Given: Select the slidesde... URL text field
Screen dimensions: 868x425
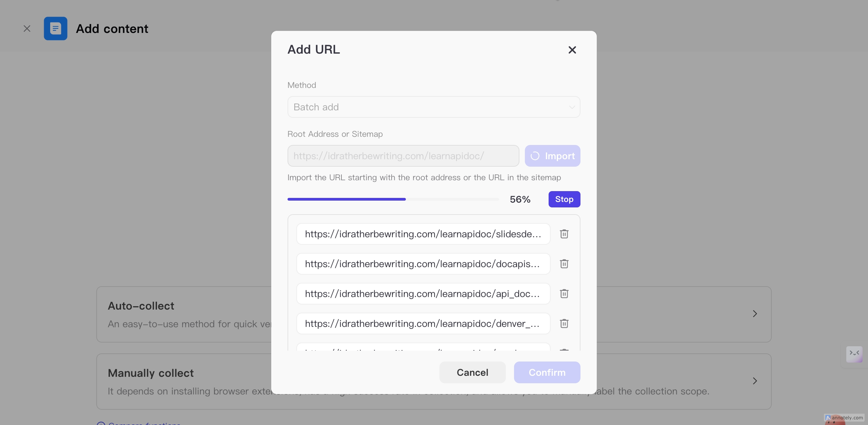Looking at the screenshot, I should (423, 234).
